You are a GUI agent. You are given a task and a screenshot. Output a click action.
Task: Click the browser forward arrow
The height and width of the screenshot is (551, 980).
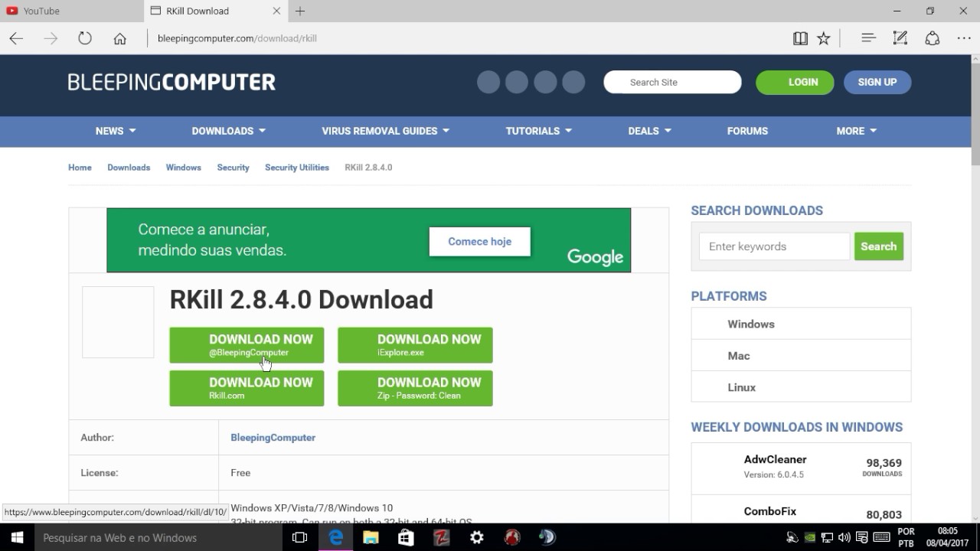point(51,38)
